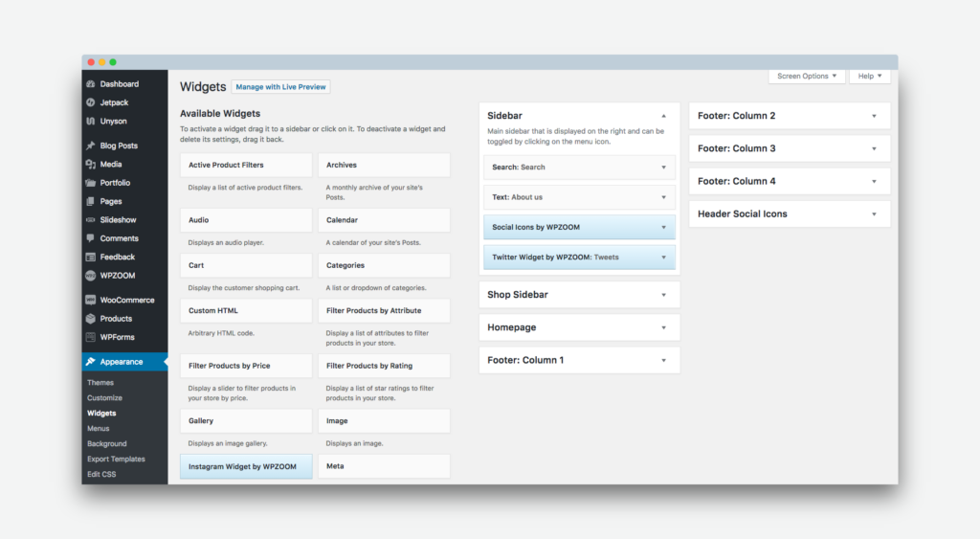Select the Gallery widget
Viewport: 980px width, 539px height.
246,421
